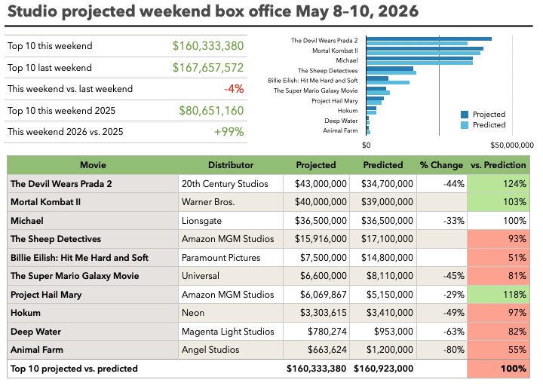
Task: Select the 'Top 10 this weekend' label
Action: pos(50,46)
